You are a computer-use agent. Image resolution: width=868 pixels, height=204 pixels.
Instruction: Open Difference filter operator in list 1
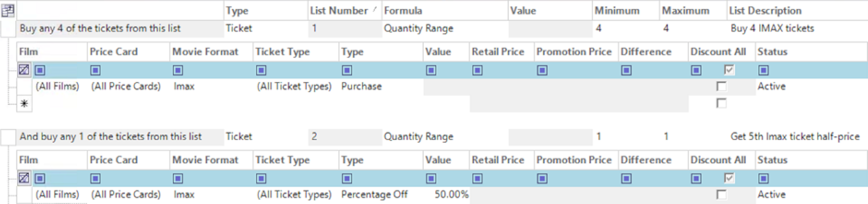(x=626, y=70)
